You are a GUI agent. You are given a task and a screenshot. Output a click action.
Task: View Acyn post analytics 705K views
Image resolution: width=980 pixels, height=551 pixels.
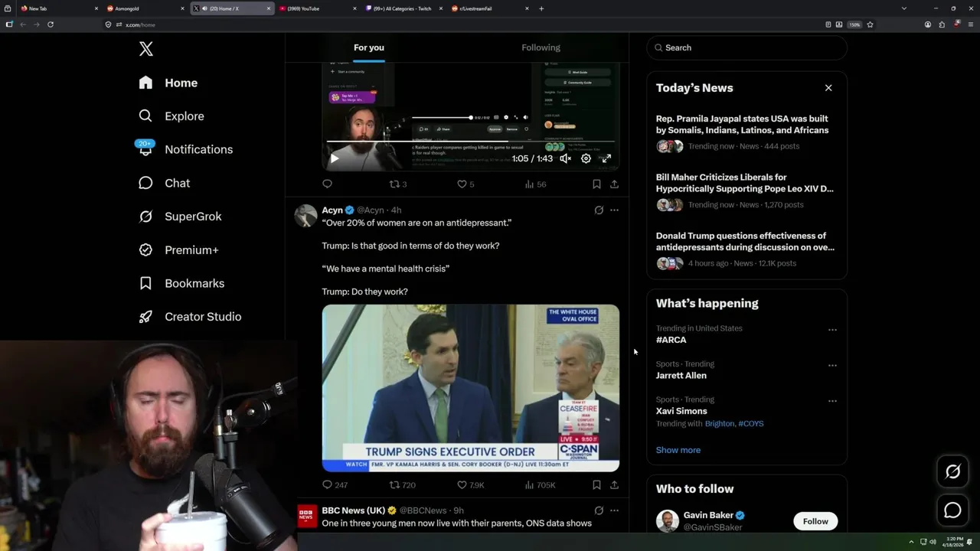[x=540, y=485]
